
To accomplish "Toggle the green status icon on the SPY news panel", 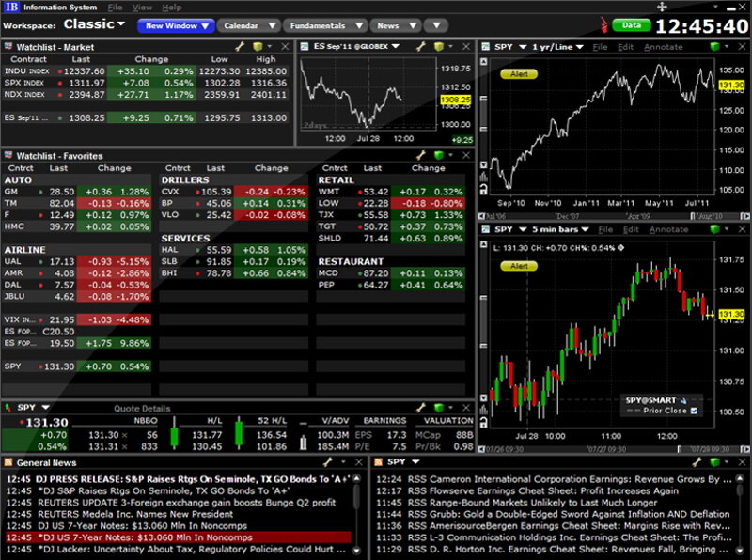I will [x=715, y=461].
